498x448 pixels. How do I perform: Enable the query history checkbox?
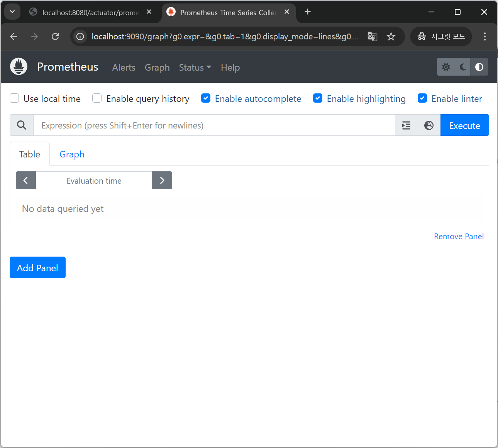click(x=97, y=98)
